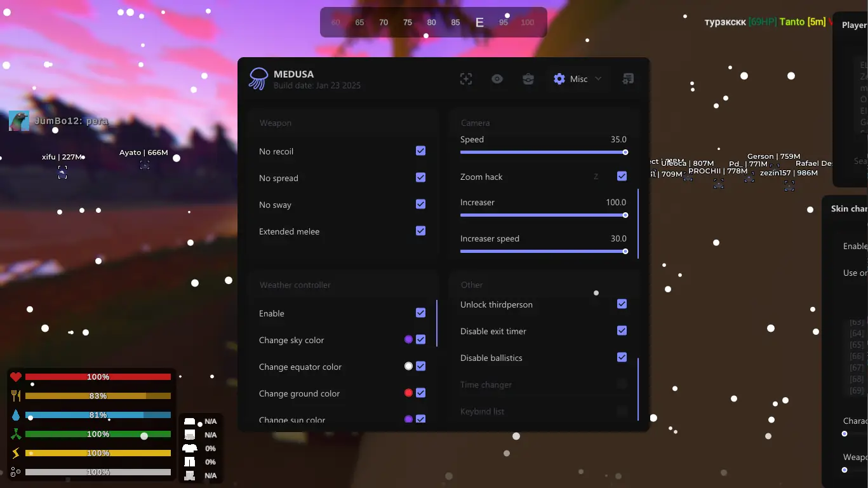This screenshot has height=488, width=868.
Task: Click the JumBo12 chat avatar
Action: pos(19,121)
